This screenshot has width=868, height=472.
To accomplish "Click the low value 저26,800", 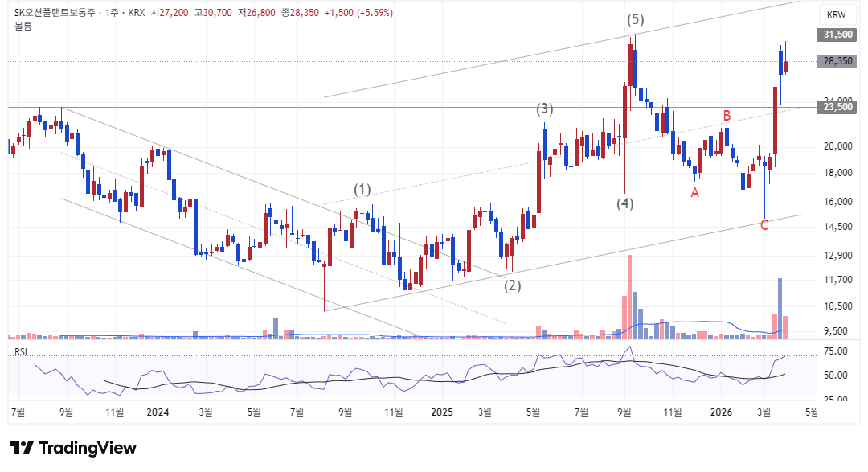I will pos(256,12).
